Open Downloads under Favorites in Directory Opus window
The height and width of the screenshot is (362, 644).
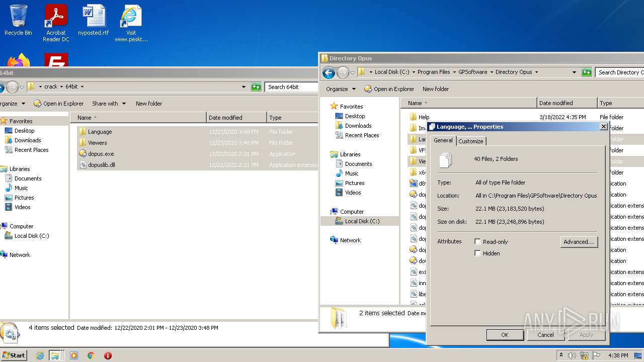(358, 126)
